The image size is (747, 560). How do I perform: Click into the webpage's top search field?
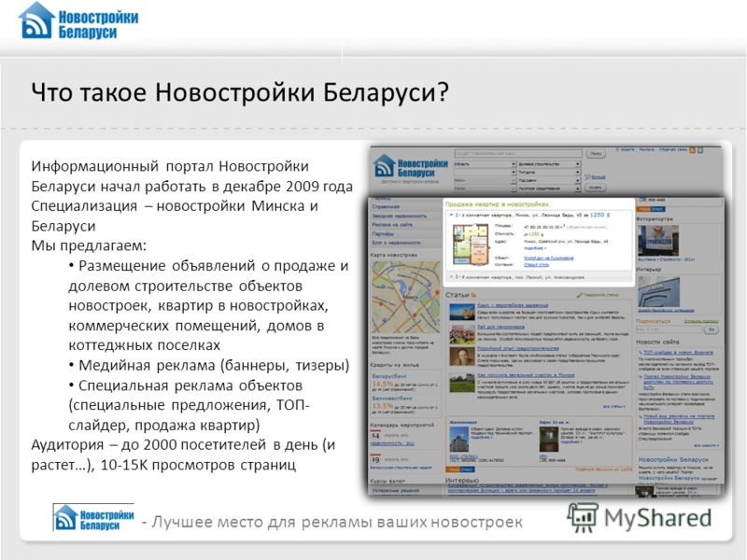tap(518, 154)
